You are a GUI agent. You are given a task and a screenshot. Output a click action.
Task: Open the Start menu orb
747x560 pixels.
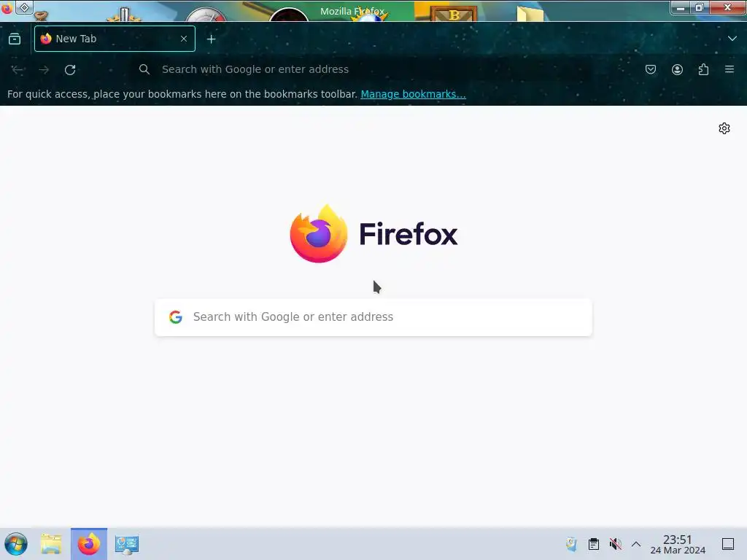(16, 544)
